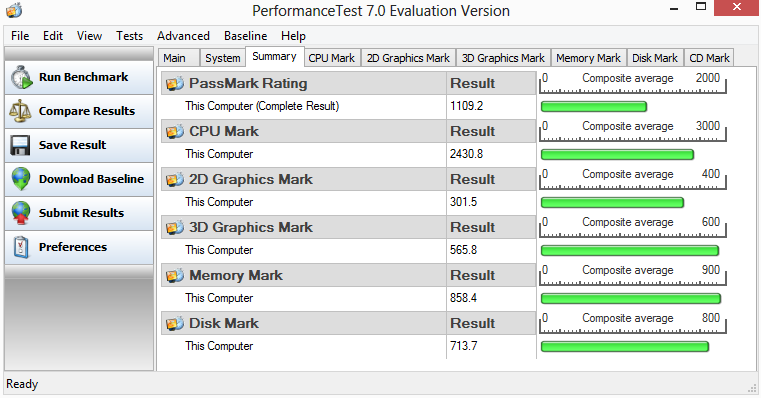Click the Run Benchmark stopwatch icon

pyautogui.click(x=21, y=77)
